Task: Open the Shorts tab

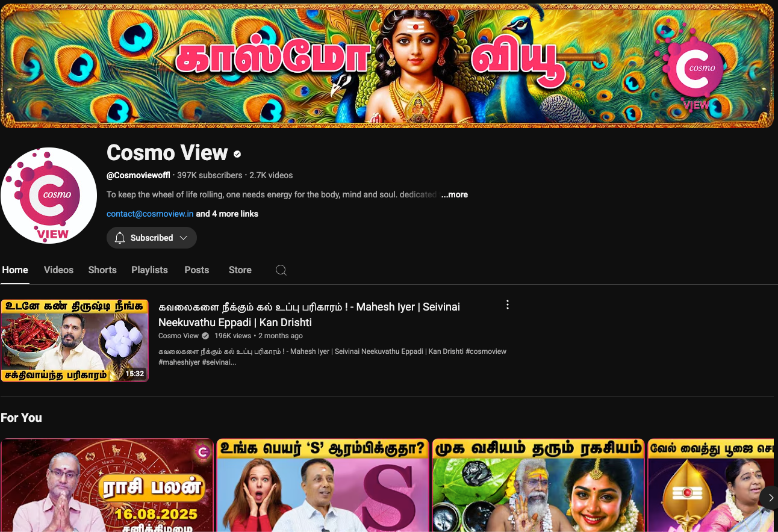Action: [x=102, y=270]
